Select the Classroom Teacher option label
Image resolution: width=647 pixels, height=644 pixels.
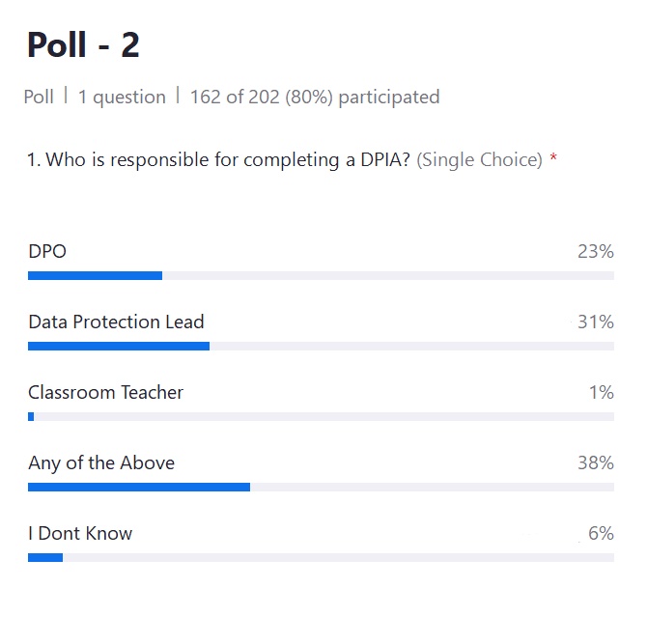105,392
